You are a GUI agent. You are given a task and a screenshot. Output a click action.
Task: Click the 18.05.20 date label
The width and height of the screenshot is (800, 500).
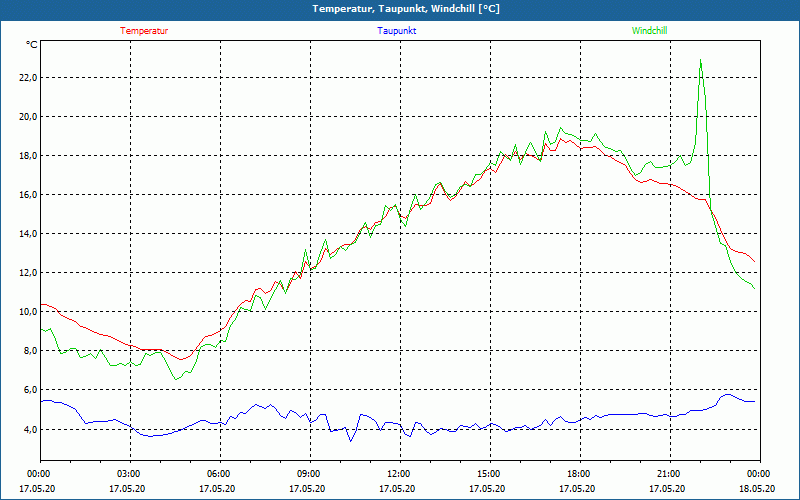757,489
